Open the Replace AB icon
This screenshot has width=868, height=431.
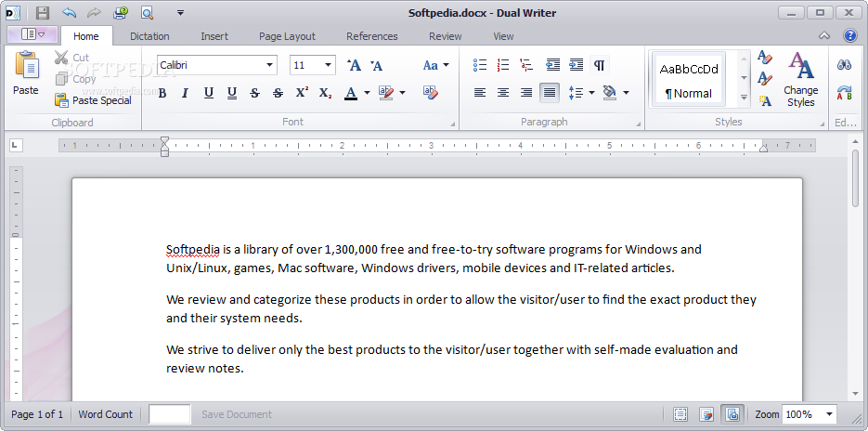[844, 93]
